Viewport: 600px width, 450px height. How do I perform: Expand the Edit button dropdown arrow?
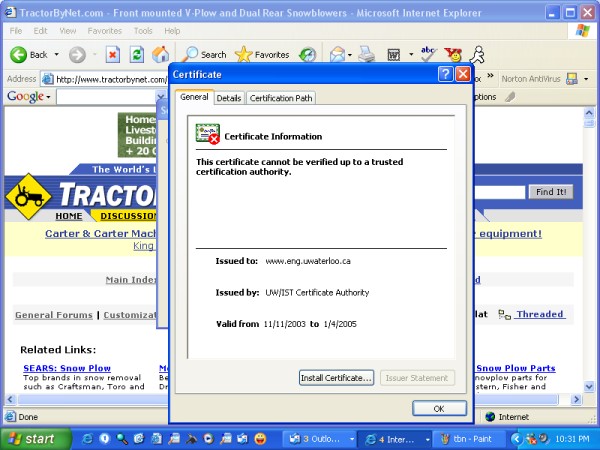tap(411, 55)
